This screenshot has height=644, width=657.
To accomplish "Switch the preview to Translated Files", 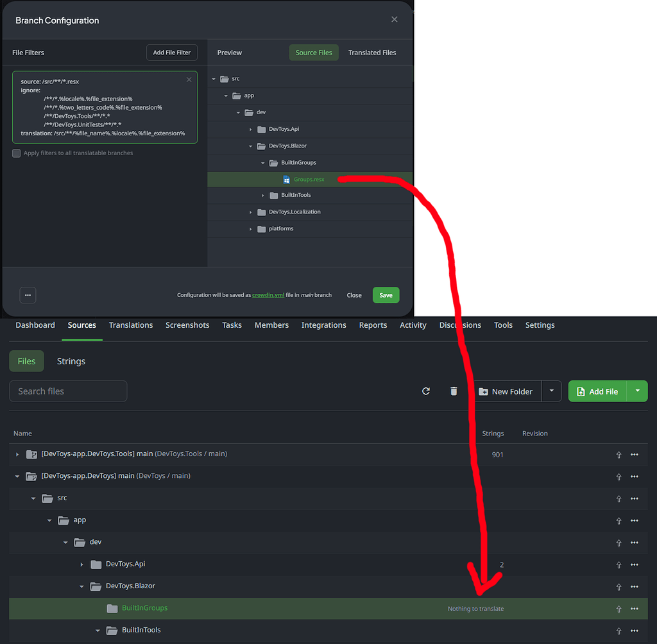I will point(372,52).
